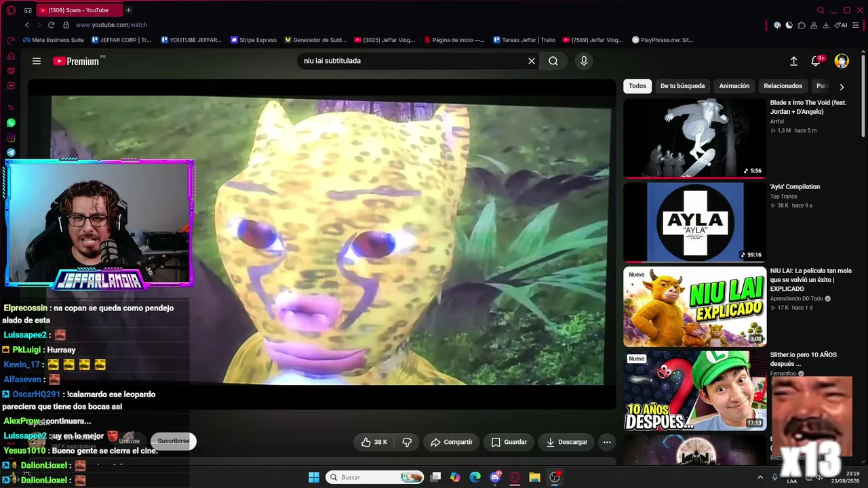Screen dimensions: 868x488
Task: Download video using Descargar button
Action: (x=567, y=442)
